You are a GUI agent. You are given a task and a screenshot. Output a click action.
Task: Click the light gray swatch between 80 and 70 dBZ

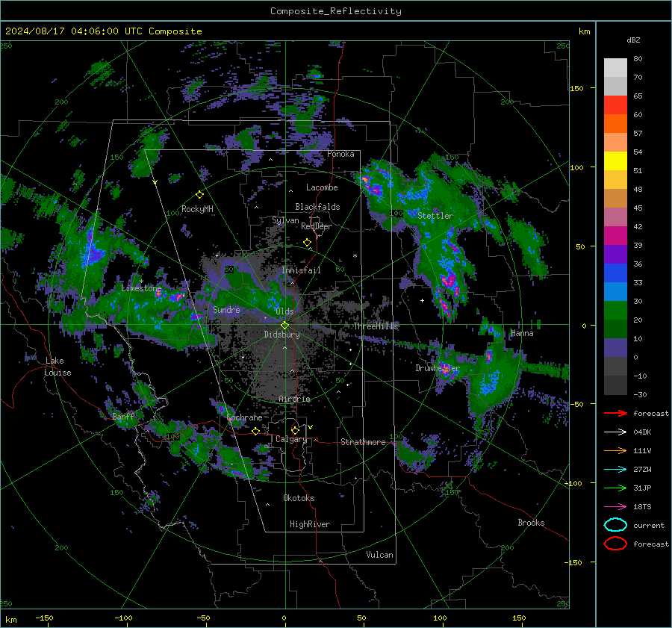[x=615, y=68]
